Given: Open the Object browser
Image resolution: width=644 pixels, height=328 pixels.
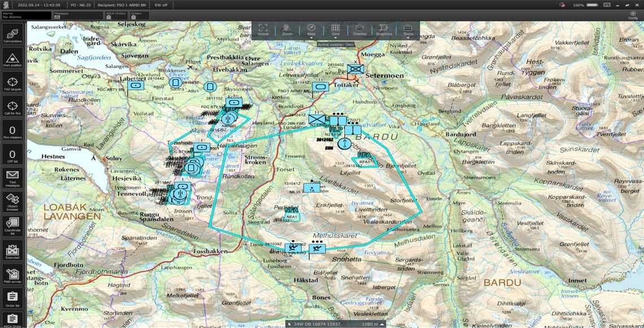Looking at the screenshot, I should (12, 202).
